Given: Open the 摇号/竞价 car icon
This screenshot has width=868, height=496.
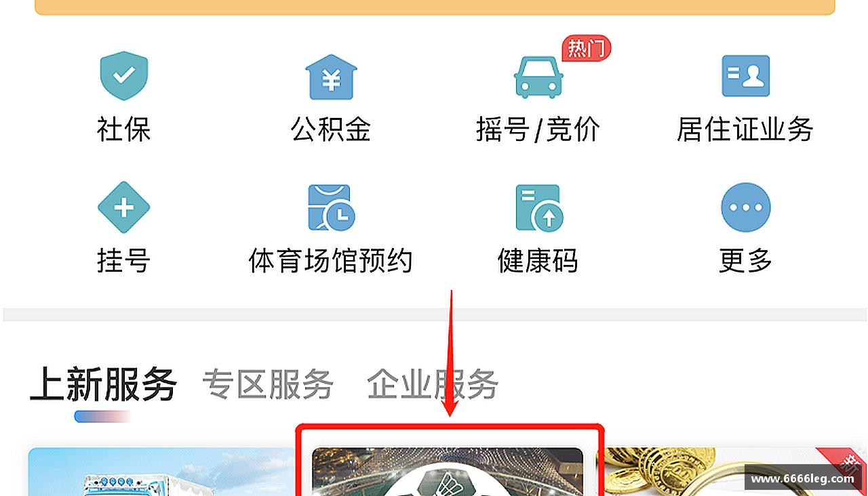Looking at the screenshot, I should point(538,76).
